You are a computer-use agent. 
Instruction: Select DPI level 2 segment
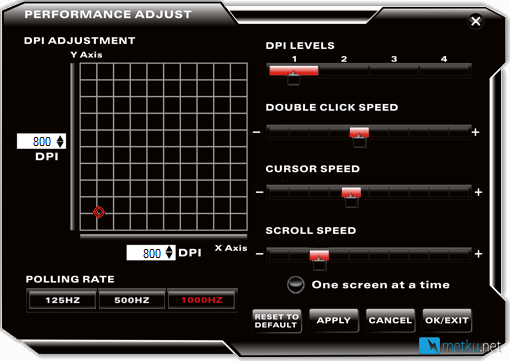coord(344,70)
